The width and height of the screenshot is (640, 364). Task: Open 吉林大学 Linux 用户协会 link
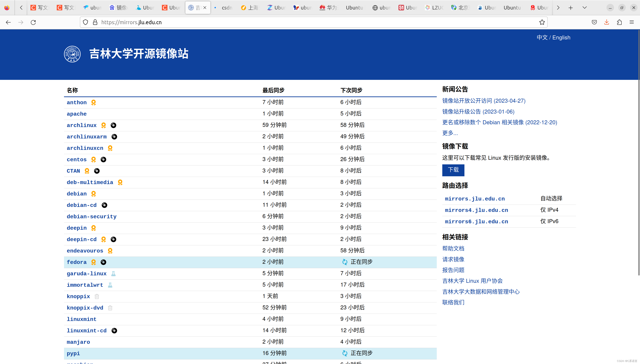tap(472, 281)
